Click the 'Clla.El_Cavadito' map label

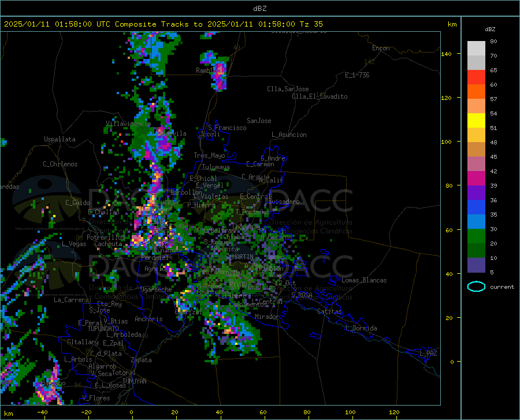320,96
